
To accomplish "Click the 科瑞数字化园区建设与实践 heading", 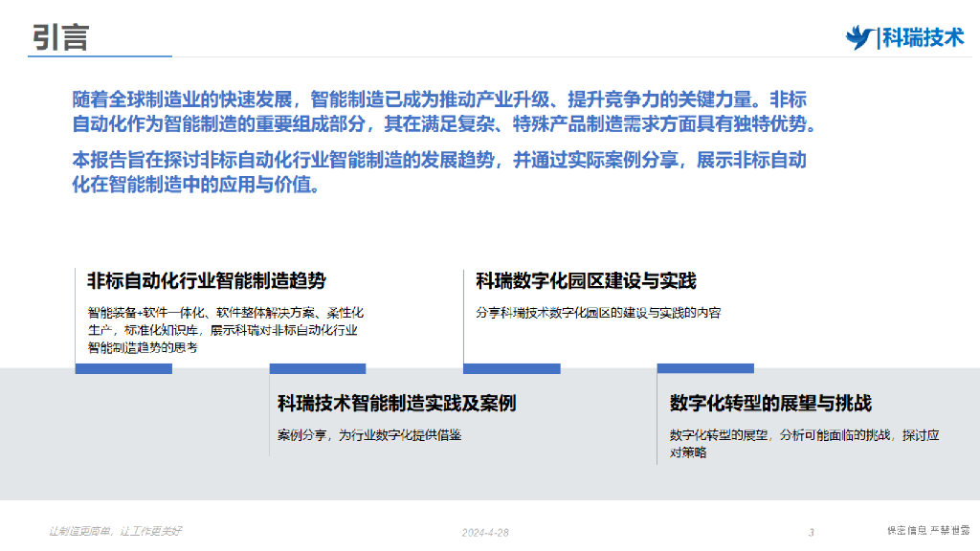I will point(586,280).
